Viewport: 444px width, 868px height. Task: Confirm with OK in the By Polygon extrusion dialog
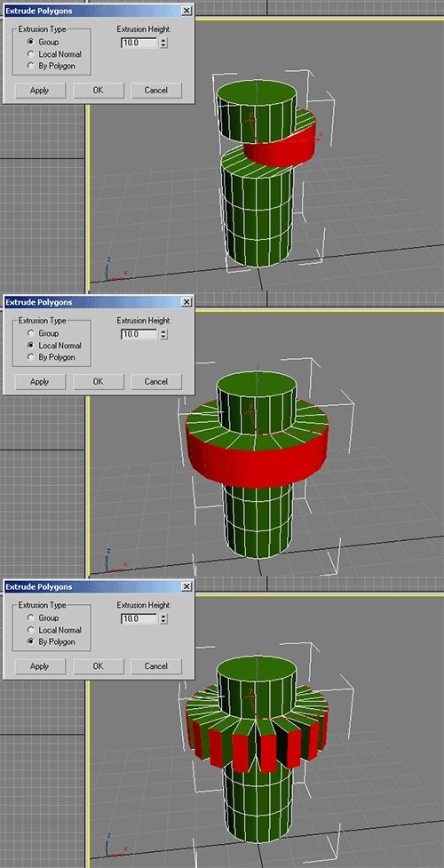click(x=98, y=666)
